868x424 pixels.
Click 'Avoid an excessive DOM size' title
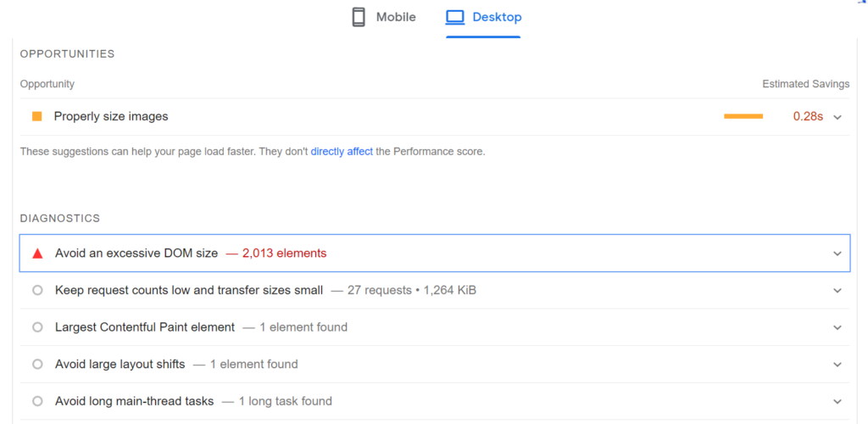[136, 254]
